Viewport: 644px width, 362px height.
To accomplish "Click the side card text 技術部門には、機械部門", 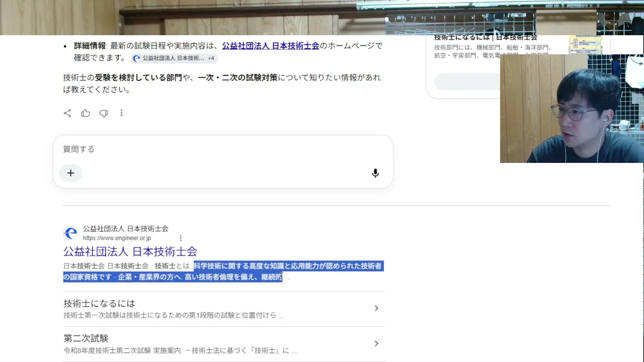I will click(468, 48).
